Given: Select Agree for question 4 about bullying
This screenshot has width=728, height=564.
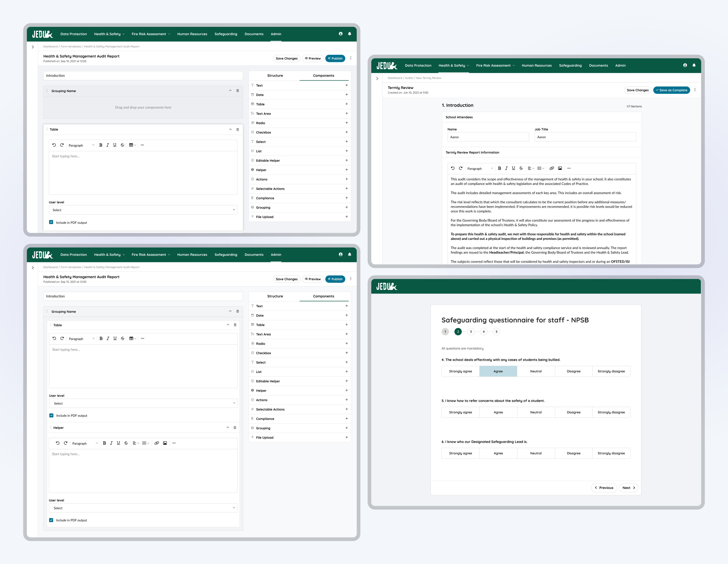Looking at the screenshot, I should pos(498,371).
